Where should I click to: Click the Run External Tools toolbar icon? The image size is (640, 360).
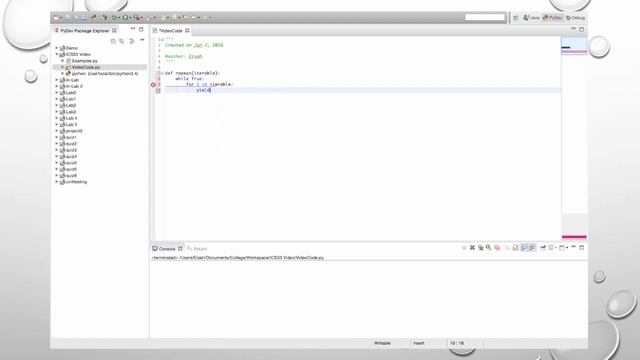tap(137, 18)
